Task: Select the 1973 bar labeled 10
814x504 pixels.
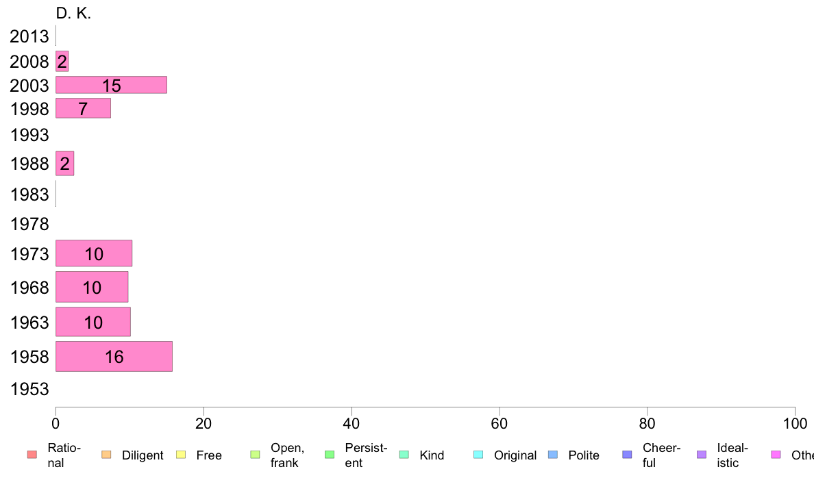Action: click(x=94, y=253)
